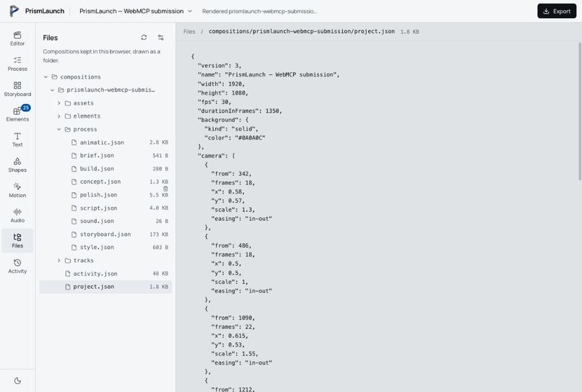Click the "from": 342 line
Viewport: 582px width, 392px height.
[x=231, y=174]
